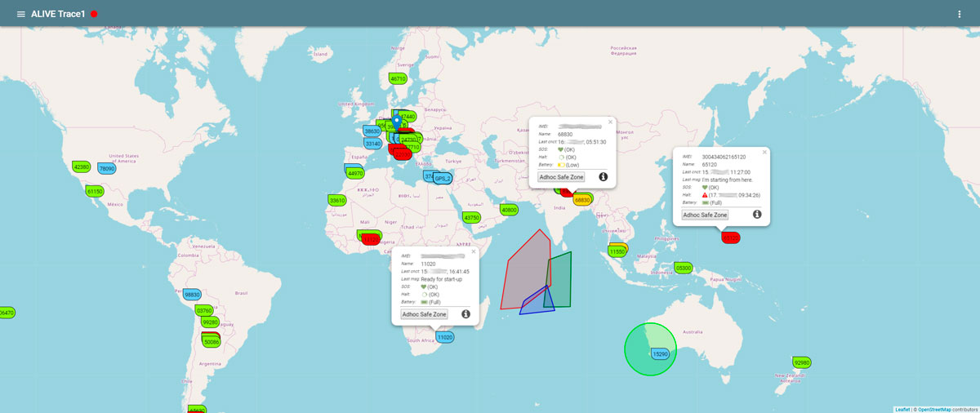Screen dimensions: 980x413
Task: Select tracker marker 11020
Action: [x=444, y=337]
